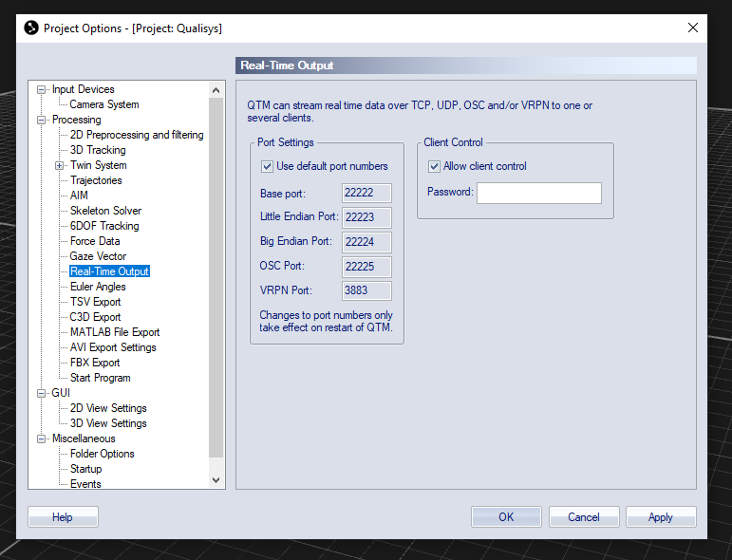Click the Qualisys logo icon in title bar

coord(31,28)
